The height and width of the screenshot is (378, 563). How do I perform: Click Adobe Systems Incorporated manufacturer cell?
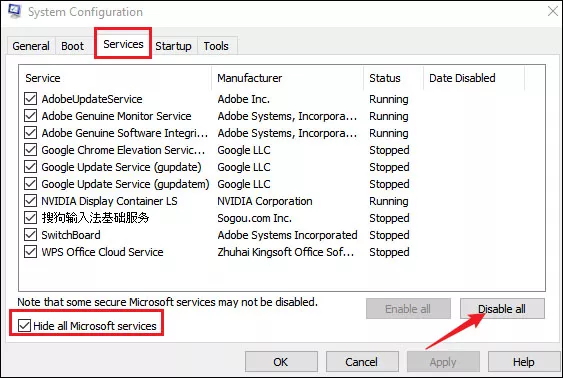coord(287,235)
